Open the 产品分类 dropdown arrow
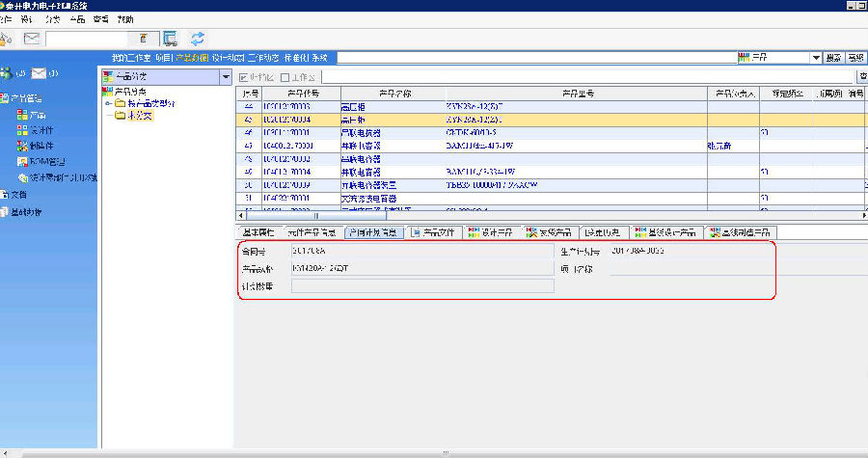 tap(226, 76)
